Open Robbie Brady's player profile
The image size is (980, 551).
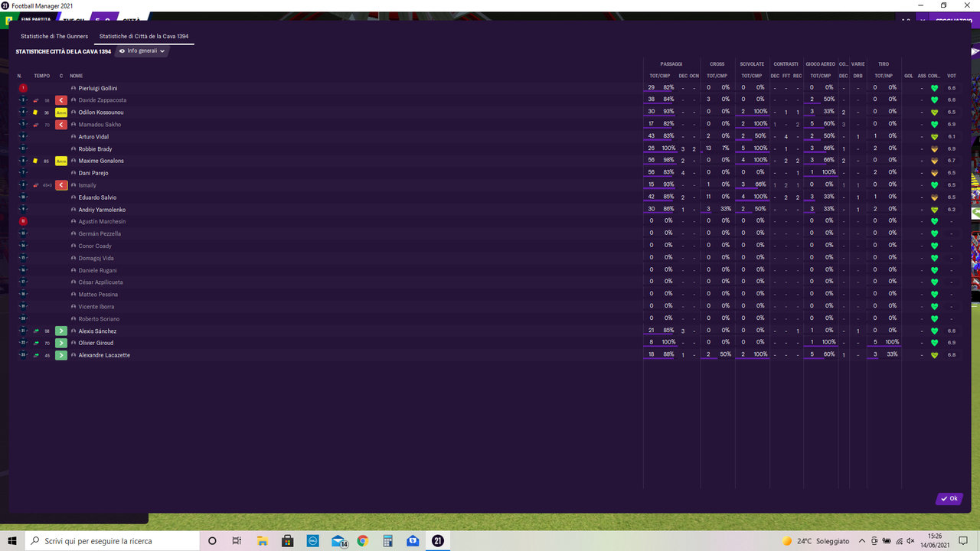click(95, 148)
